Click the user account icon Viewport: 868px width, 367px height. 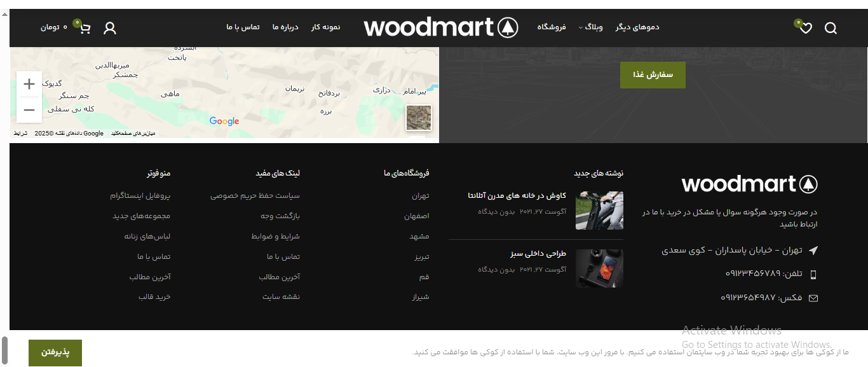[109, 27]
